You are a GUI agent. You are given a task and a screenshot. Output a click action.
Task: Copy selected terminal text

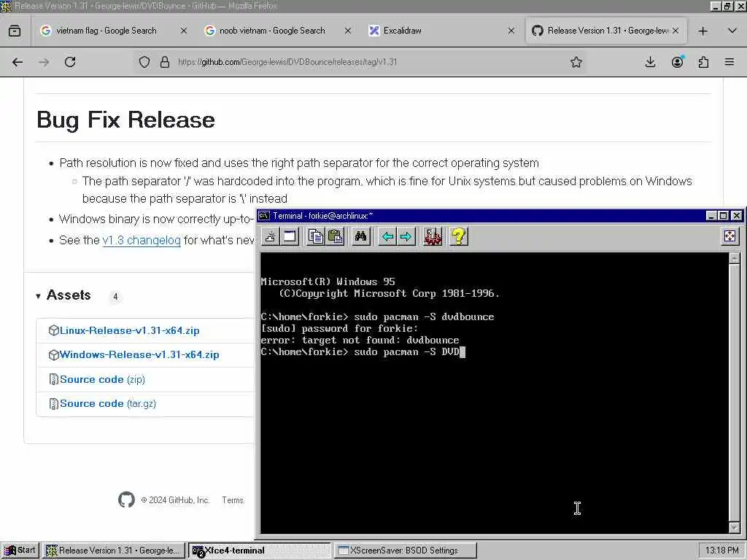click(x=315, y=236)
